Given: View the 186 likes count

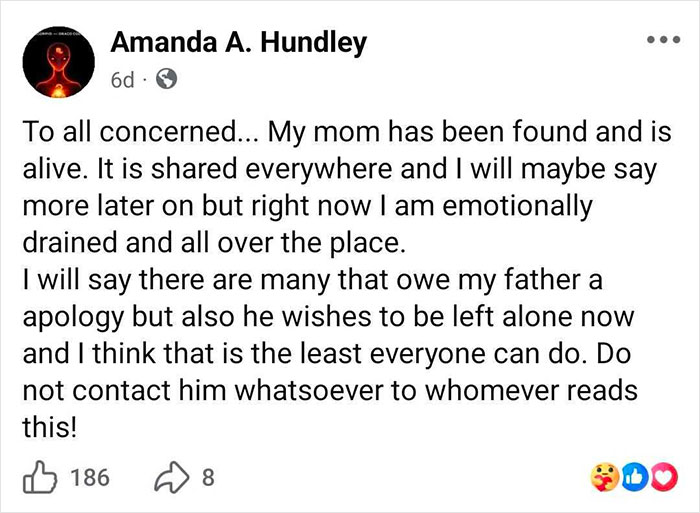Looking at the screenshot, I should coord(92,477).
